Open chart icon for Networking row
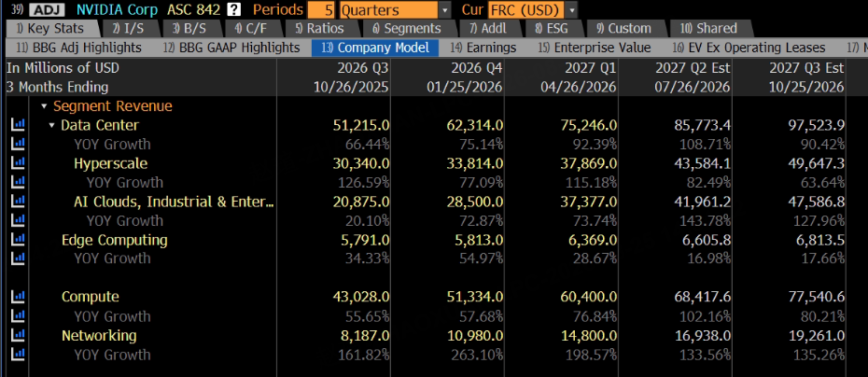868x377 pixels. click(x=18, y=335)
